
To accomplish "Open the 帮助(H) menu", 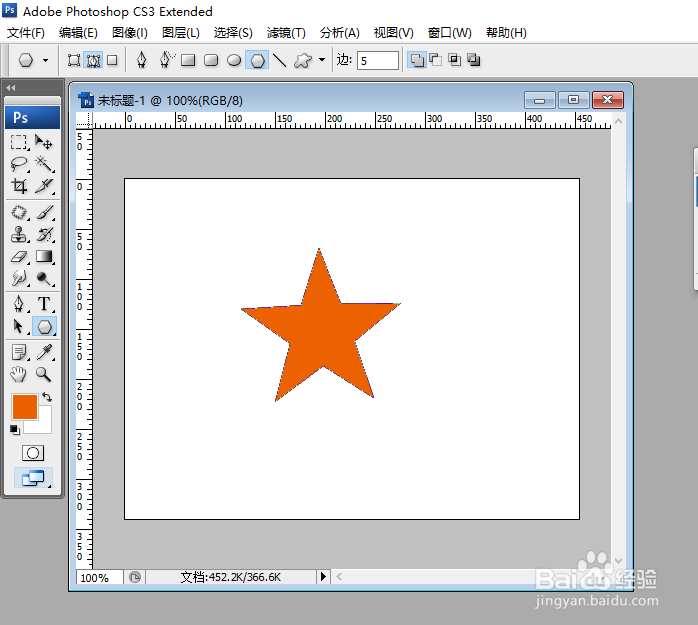I will [507, 33].
